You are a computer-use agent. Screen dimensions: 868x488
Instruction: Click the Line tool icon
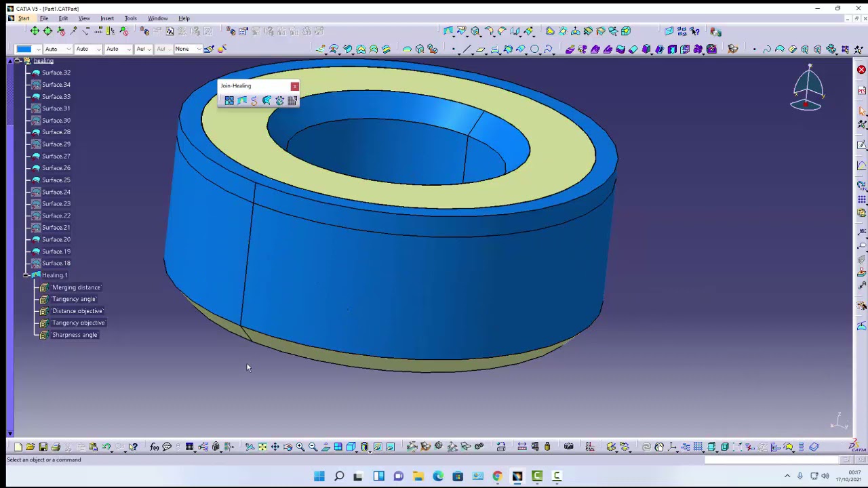(x=468, y=49)
